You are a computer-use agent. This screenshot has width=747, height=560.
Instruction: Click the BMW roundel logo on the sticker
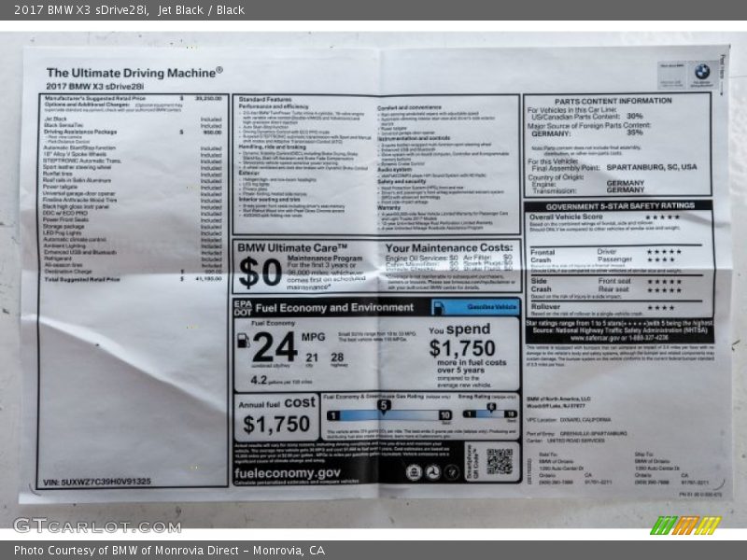702,73
